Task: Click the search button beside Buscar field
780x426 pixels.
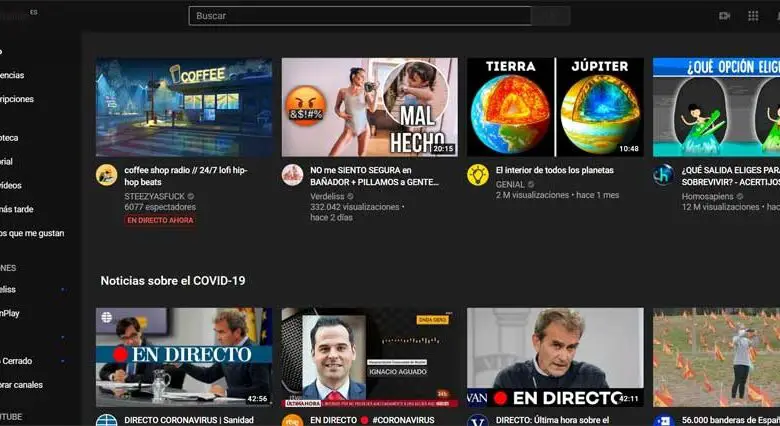Action: pyautogui.click(x=550, y=16)
